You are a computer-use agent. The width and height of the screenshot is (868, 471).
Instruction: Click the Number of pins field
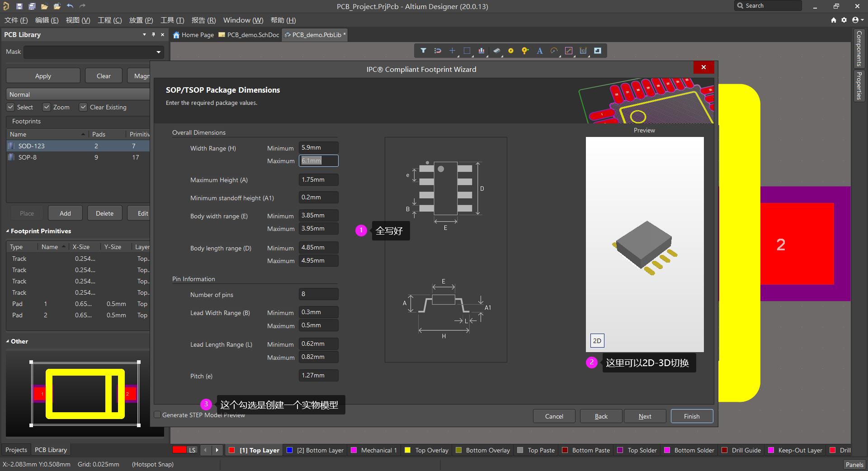point(318,294)
